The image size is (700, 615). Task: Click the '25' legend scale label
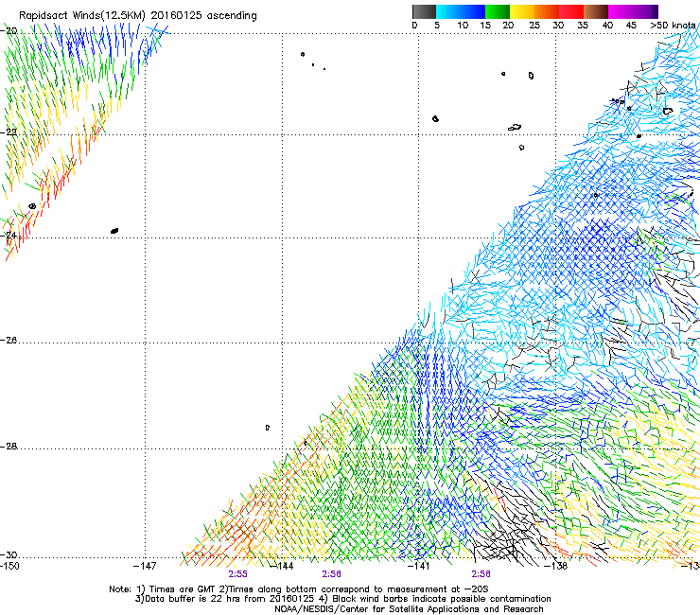coord(534,26)
